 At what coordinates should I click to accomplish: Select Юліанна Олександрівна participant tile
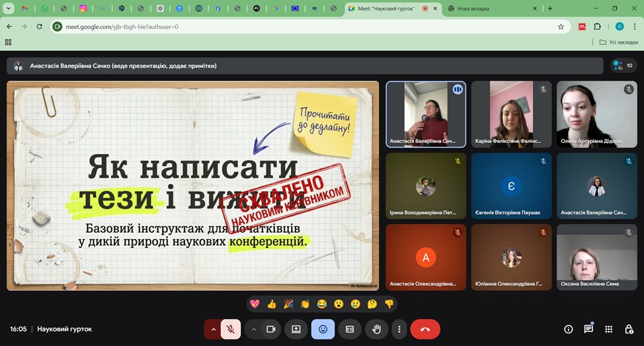point(511,257)
